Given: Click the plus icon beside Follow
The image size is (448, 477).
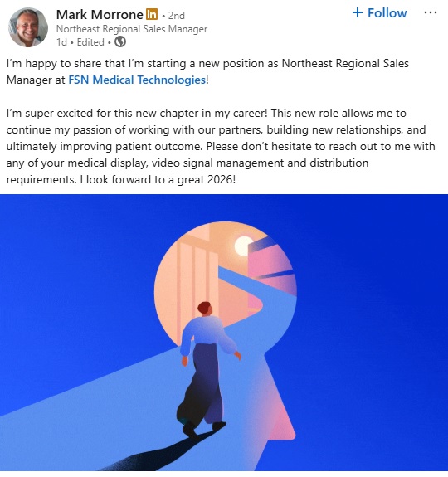Looking at the screenshot, I should pos(358,12).
